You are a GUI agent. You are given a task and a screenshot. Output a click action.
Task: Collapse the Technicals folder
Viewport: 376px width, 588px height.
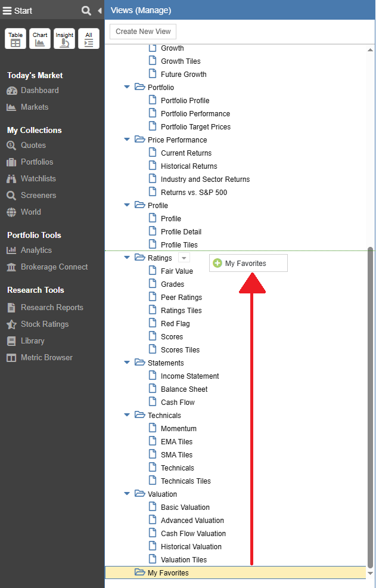tap(127, 415)
